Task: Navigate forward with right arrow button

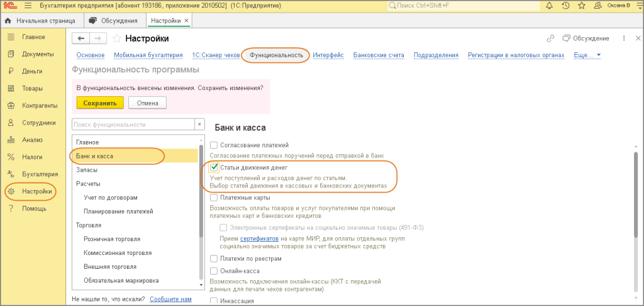Action: [98, 38]
